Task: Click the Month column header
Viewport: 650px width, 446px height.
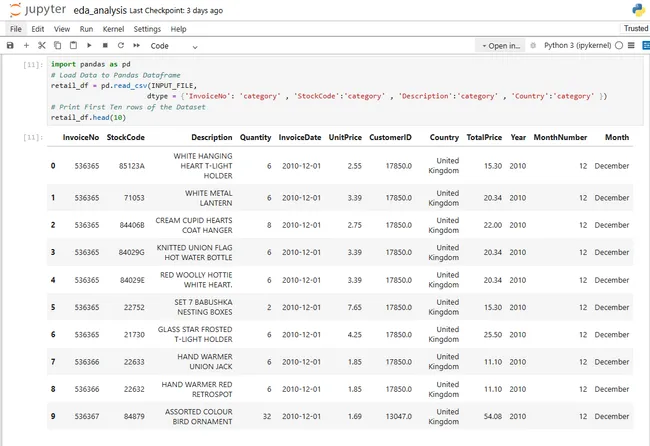Action: coord(617,137)
